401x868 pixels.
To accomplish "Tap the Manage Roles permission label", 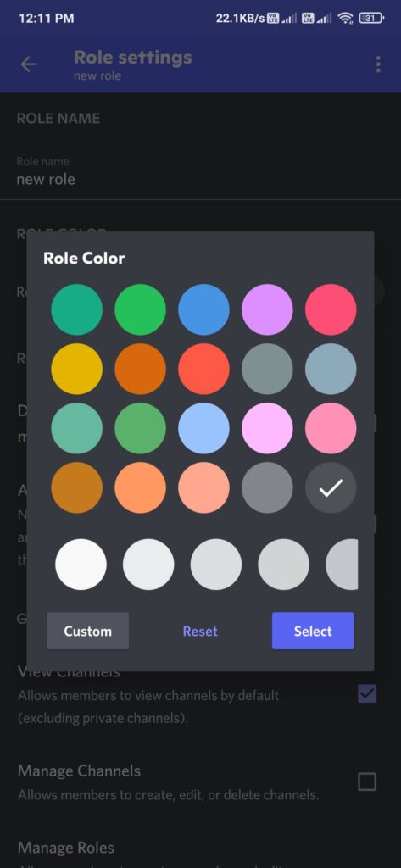I will coord(66,848).
